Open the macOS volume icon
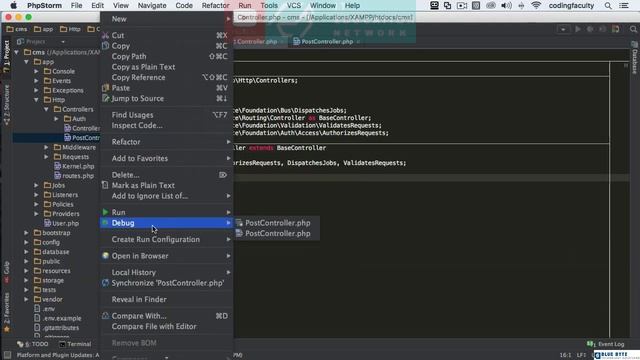 (x=506, y=6)
